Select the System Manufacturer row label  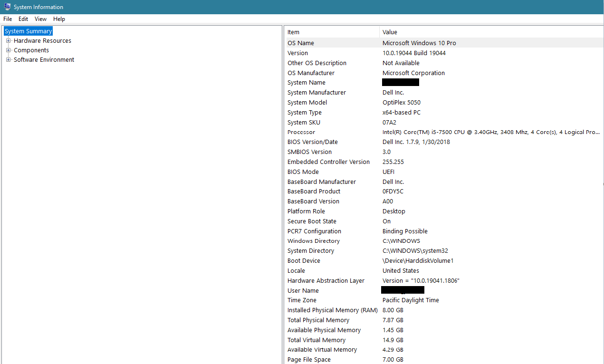(316, 93)
